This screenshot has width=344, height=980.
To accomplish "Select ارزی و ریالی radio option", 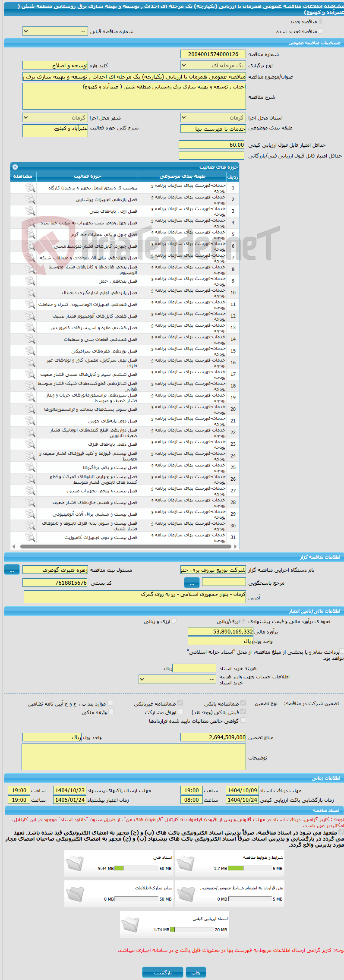I will [174, 621].
